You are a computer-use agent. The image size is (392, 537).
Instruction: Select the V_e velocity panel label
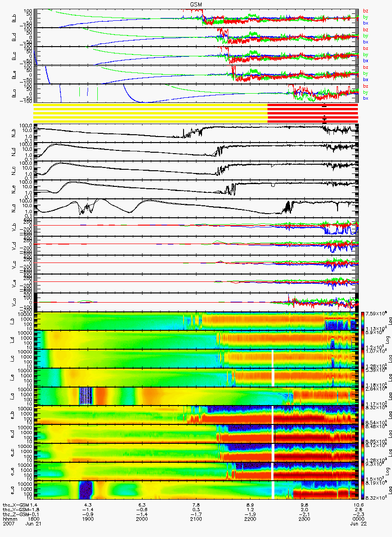pos(14,283)
